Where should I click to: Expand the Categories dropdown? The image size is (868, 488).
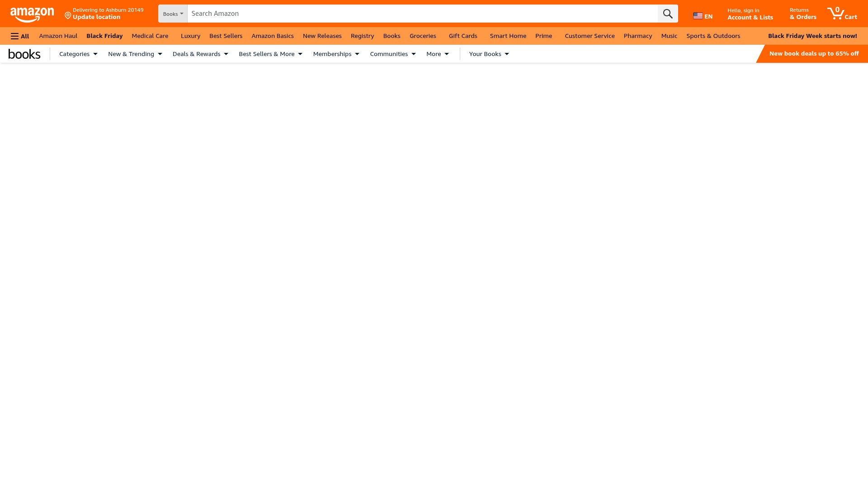(x=78, y=54)
